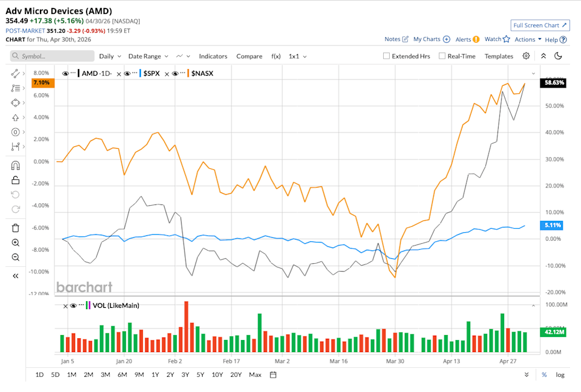The height and width of the screenshot is (392, 581).
Task: Open the Indicators menu
Action: pos(213,56)
